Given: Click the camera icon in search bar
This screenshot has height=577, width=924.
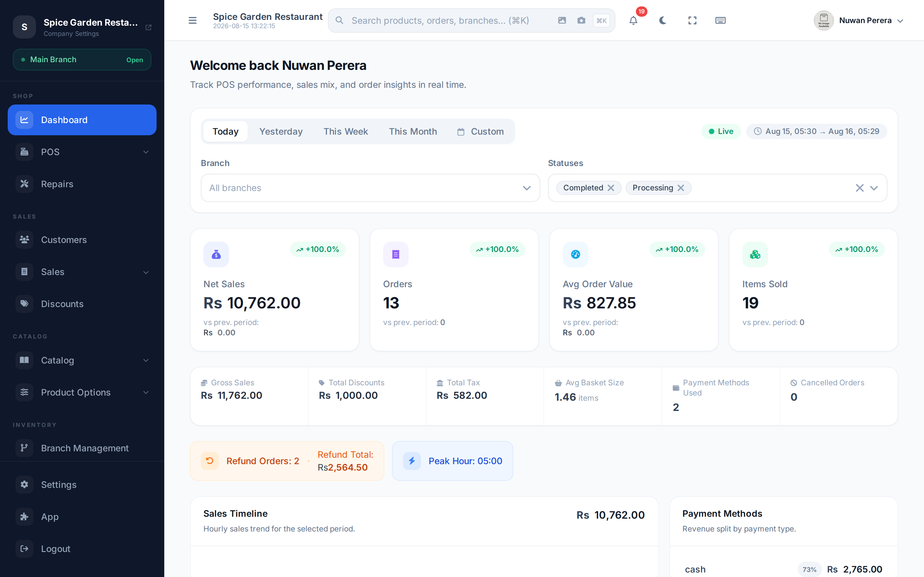Looking at the screenshot, I should pyautogui.click(x=581, y=20).
